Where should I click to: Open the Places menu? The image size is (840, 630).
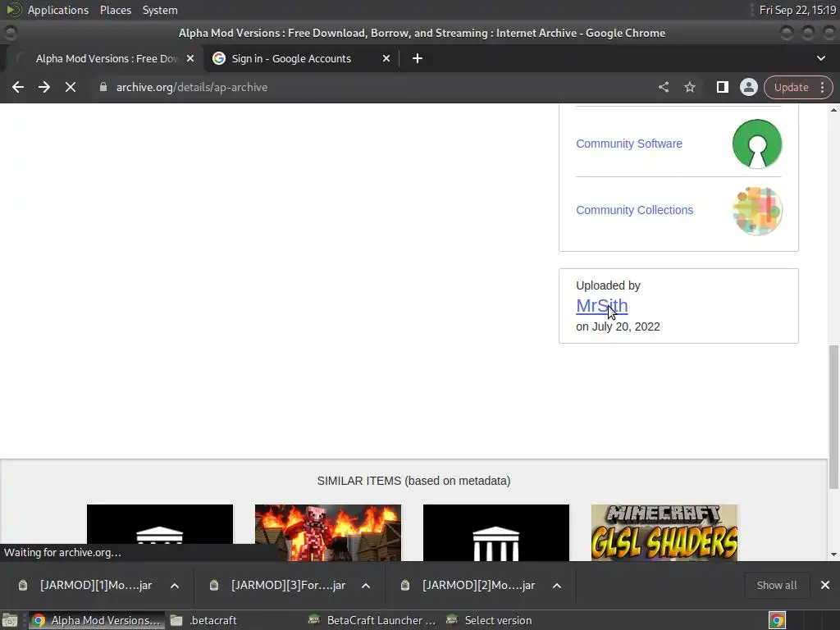[115, 10]
